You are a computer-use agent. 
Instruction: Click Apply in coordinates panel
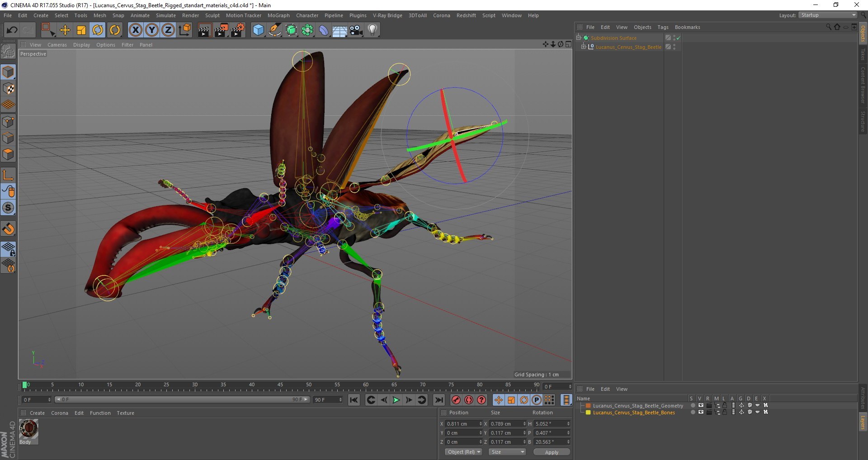tap(552, 452)
